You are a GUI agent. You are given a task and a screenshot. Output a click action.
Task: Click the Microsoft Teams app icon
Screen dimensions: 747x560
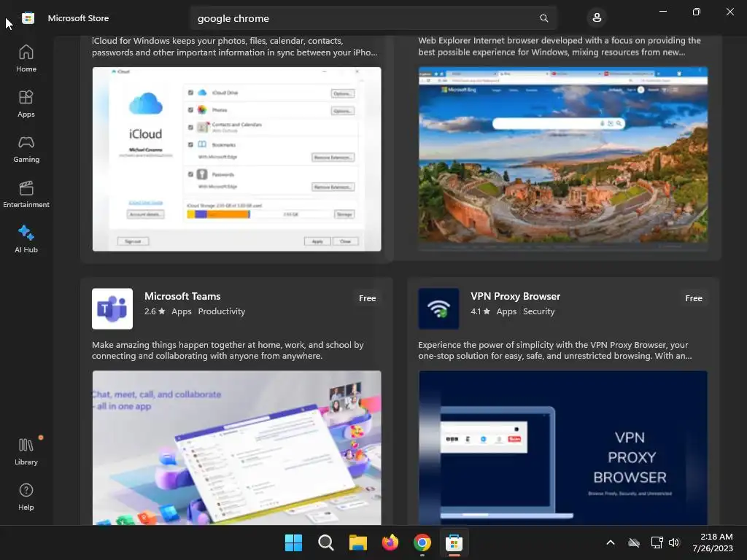coord(112,308)
